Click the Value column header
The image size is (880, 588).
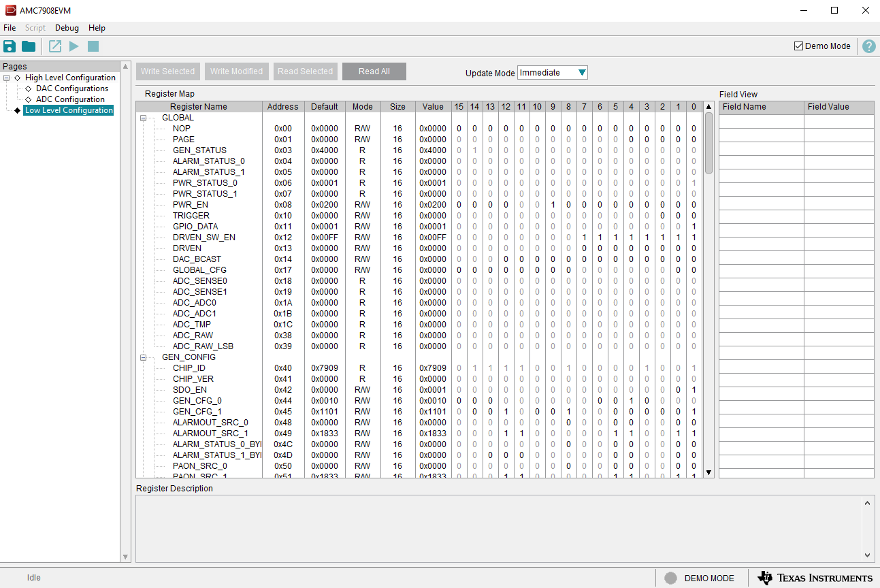point(433,107)
